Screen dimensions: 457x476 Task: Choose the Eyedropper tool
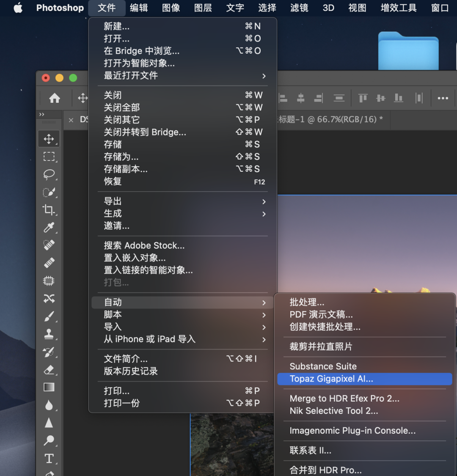coord(49,228)
